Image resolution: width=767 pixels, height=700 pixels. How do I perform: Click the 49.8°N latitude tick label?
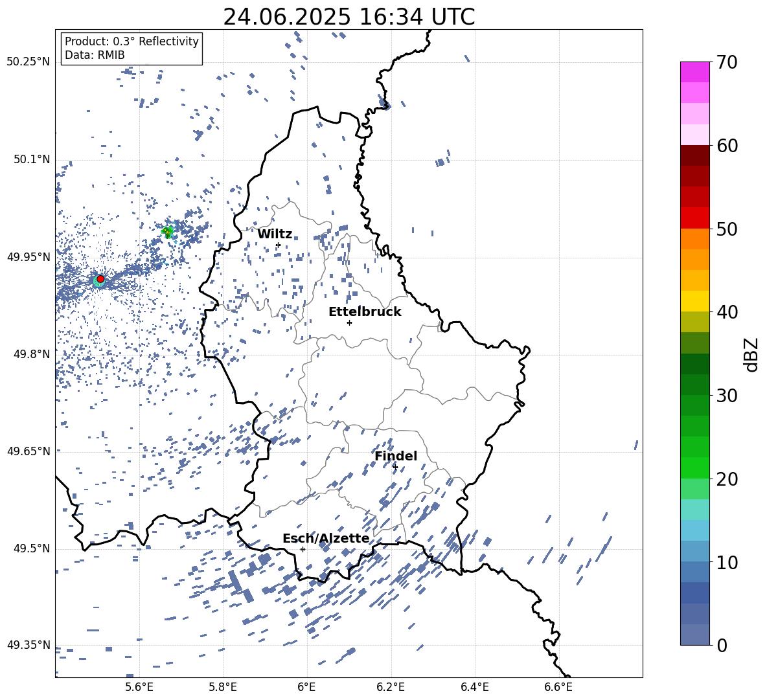pyautogui.click(x=31, y=354)
